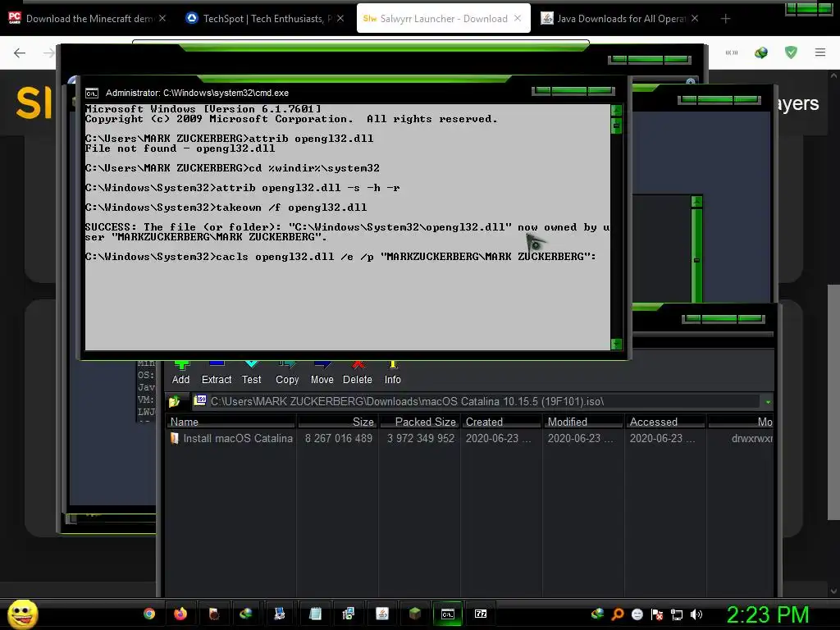Click cmd window scrollbar down arrow

pos(616,344)
